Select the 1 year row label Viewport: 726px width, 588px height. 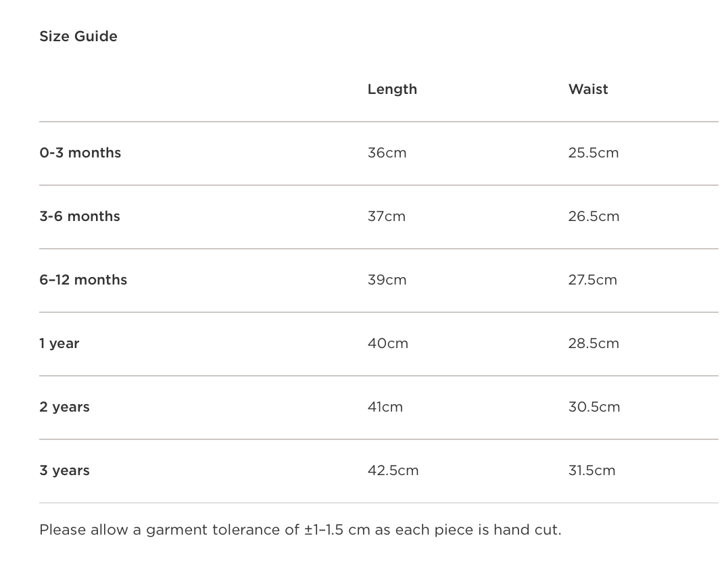pyautogui.click(x=59, y=343)
